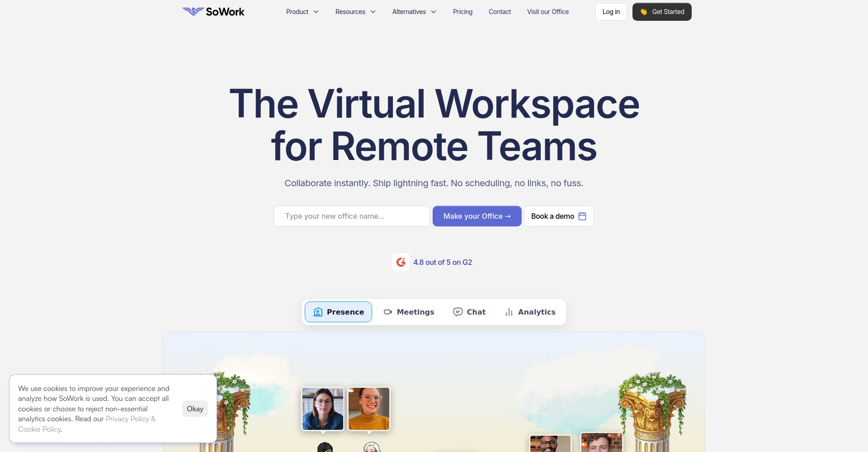This screenshot has height=452, width=868.
Task: Click Make your Office button
Action: pyautogui.click(x=477, y=216)
